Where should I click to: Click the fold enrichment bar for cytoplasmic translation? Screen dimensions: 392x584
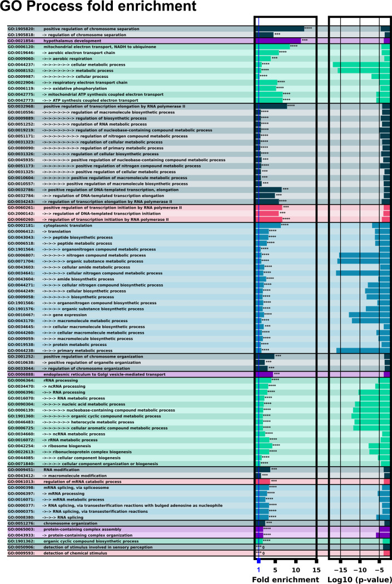(268, 225)
